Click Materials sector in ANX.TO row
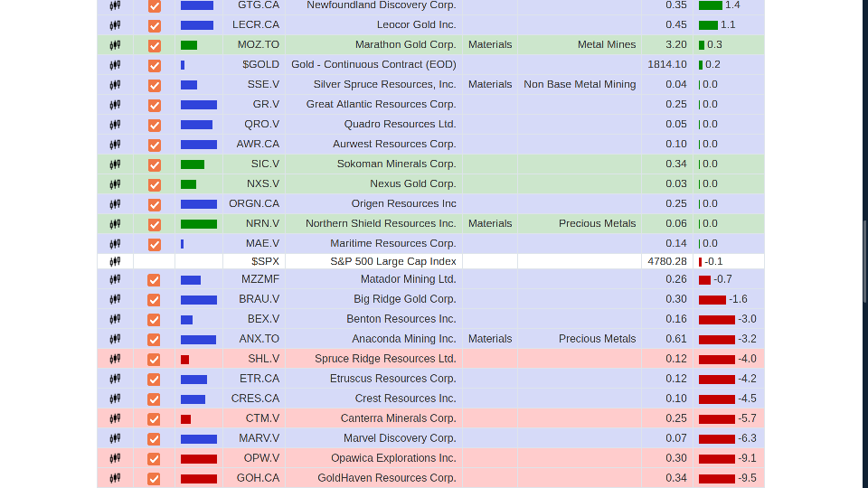The image size is (868, 488). pyautogui.click(x=490, y=339)
